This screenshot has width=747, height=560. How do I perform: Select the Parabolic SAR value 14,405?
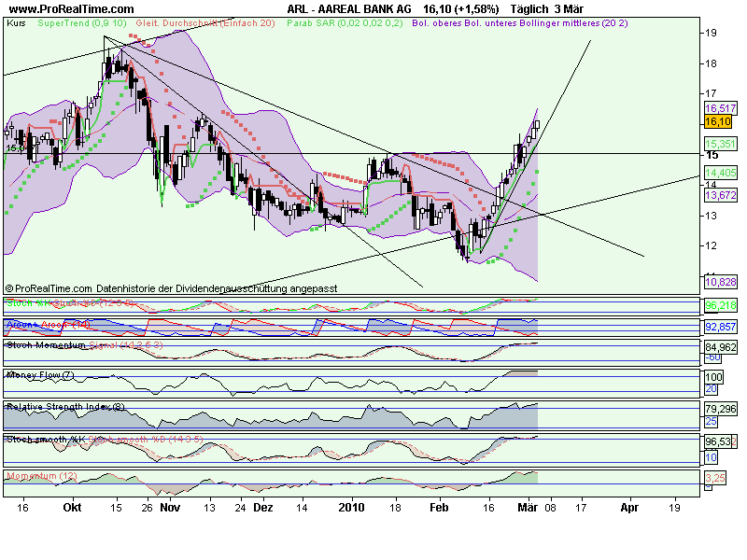point(720,173)
